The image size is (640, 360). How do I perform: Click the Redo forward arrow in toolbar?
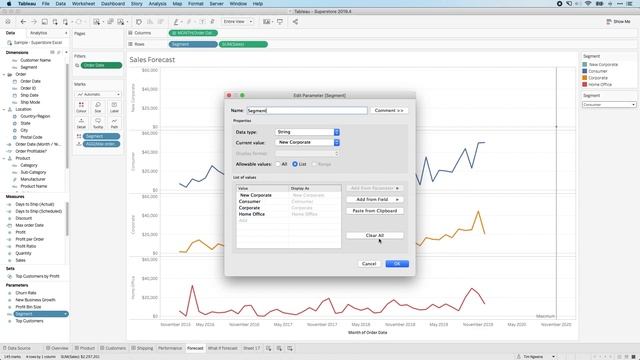(34, 22)
